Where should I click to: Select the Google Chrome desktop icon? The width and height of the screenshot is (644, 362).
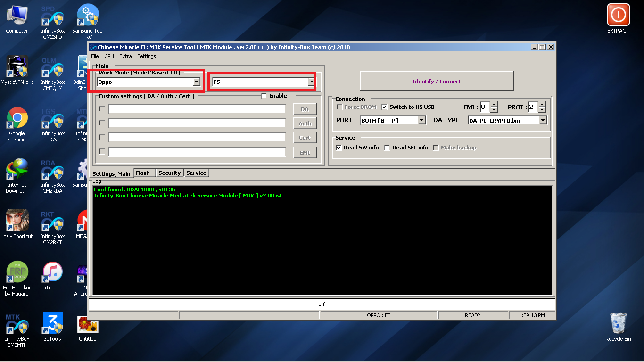point(17,125)
